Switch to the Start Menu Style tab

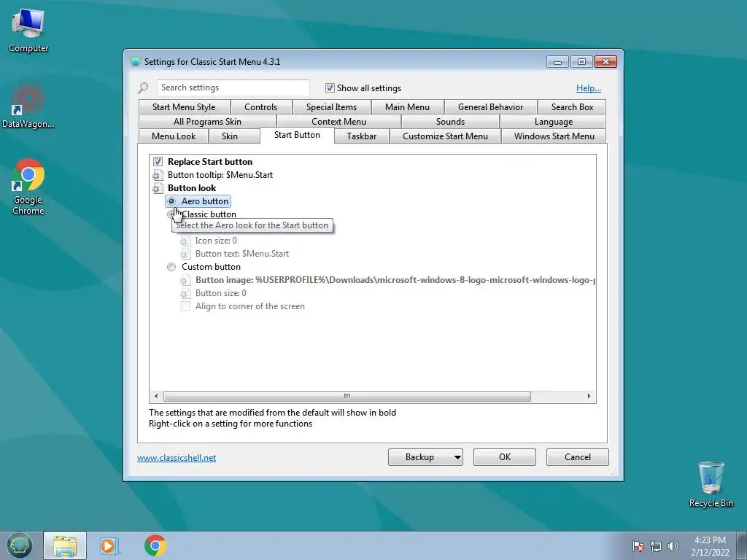click(x=184, y=107)
